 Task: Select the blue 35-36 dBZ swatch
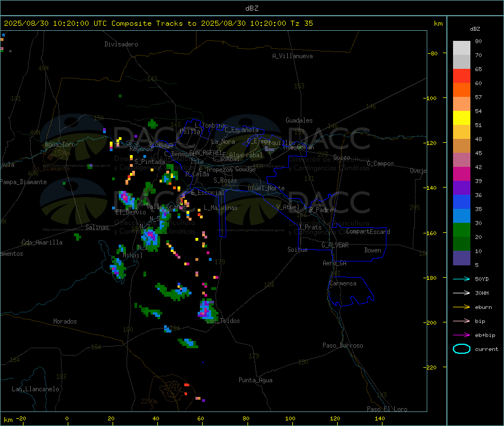(461, 202)
